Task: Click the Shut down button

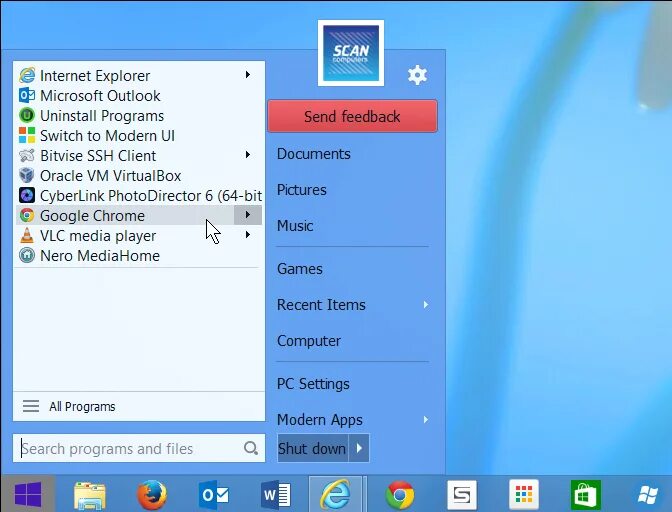Action: click(x=313, y=448)
